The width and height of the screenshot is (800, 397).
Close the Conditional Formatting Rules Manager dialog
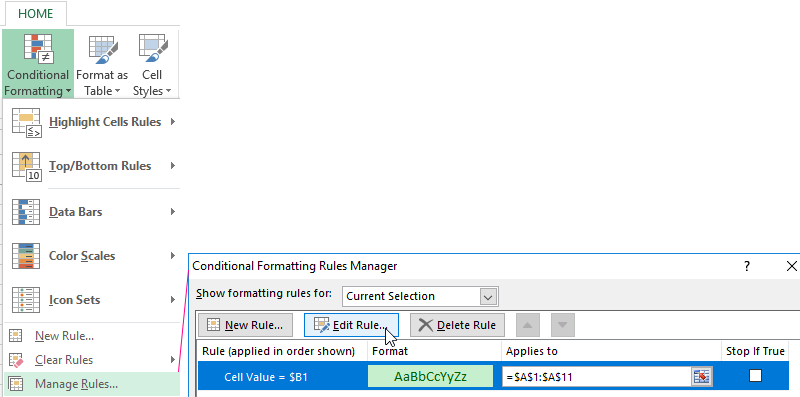coord(791,266)
